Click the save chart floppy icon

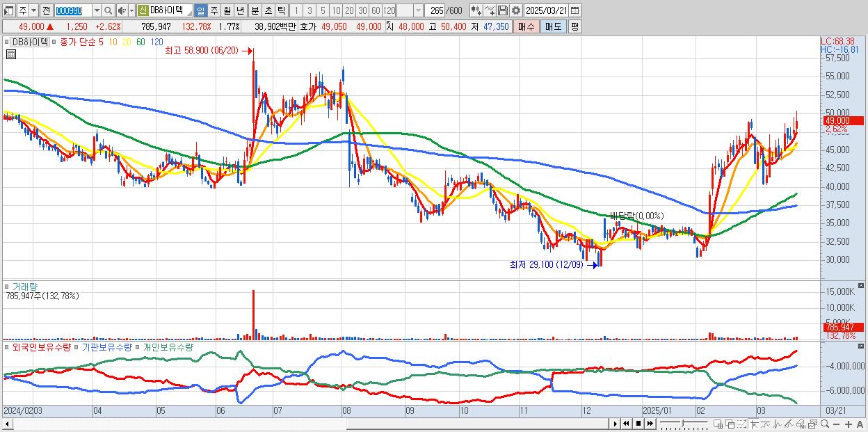(x=503, y=11)
